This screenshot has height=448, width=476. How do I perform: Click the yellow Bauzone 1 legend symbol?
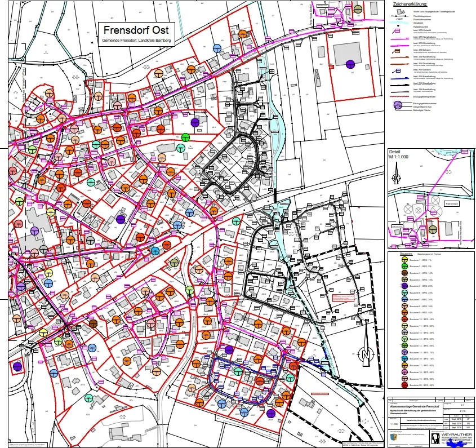(404, 260)
